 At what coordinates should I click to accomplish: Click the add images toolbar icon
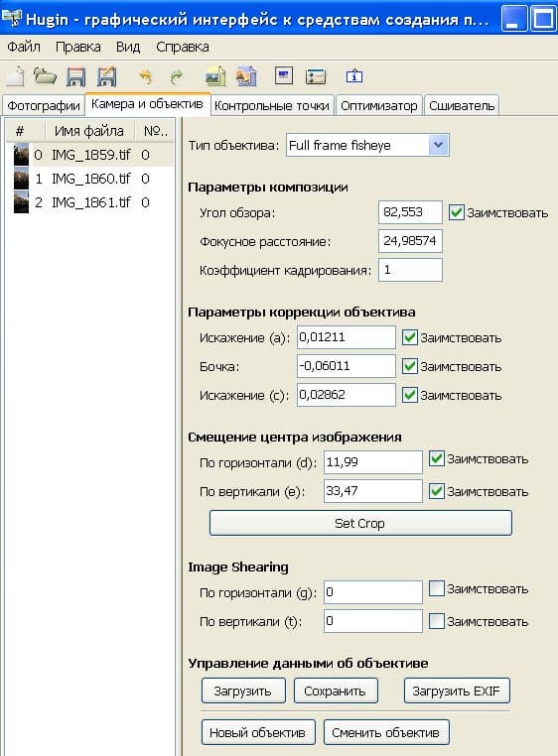(215, 76)
